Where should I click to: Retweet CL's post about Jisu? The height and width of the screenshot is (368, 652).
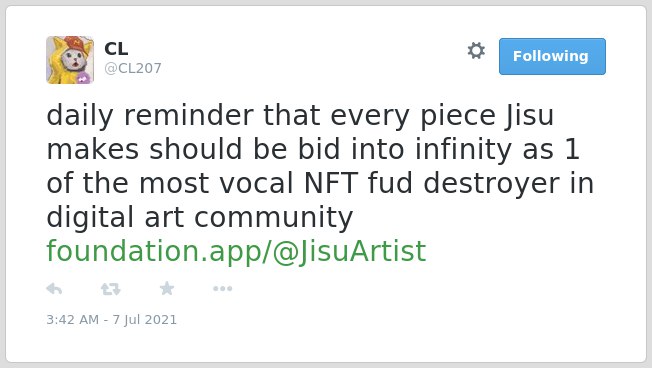(111, 289)
